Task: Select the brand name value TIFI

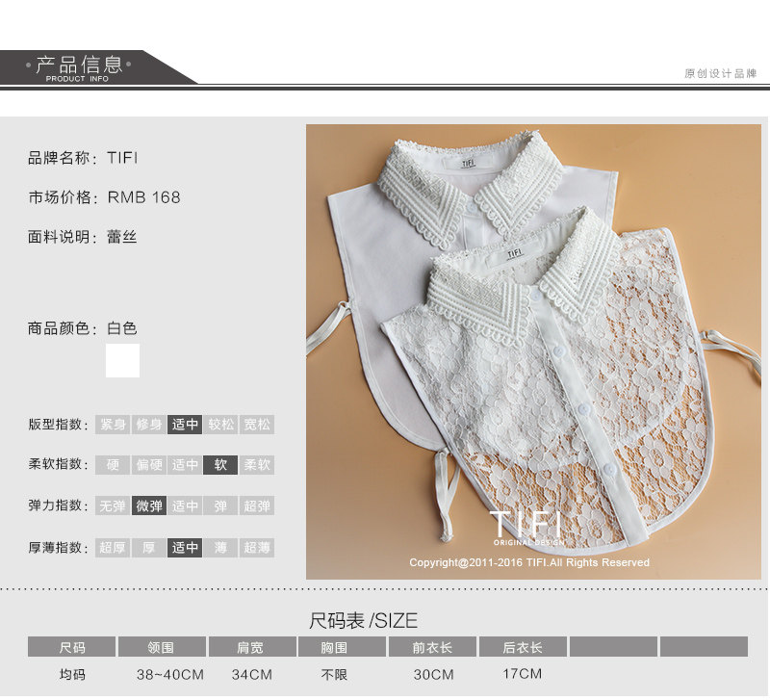Action: tap(122, 158)
